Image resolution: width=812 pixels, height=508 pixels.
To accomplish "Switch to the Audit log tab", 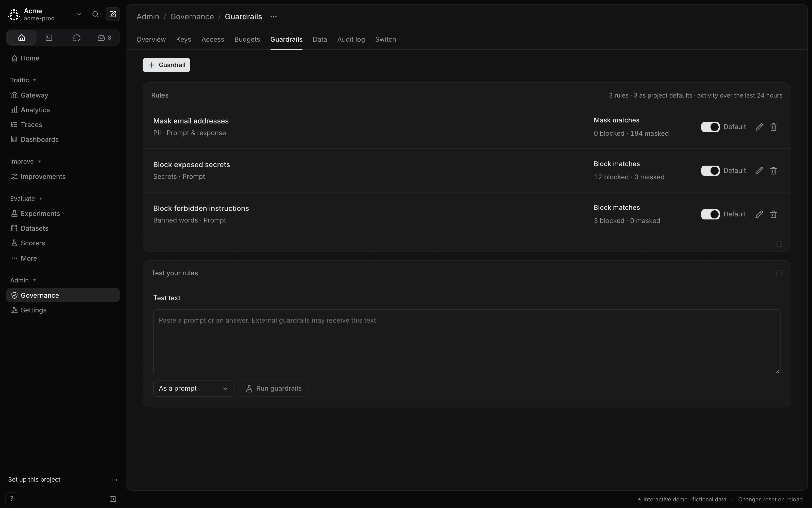I will [x=351, y=39].
